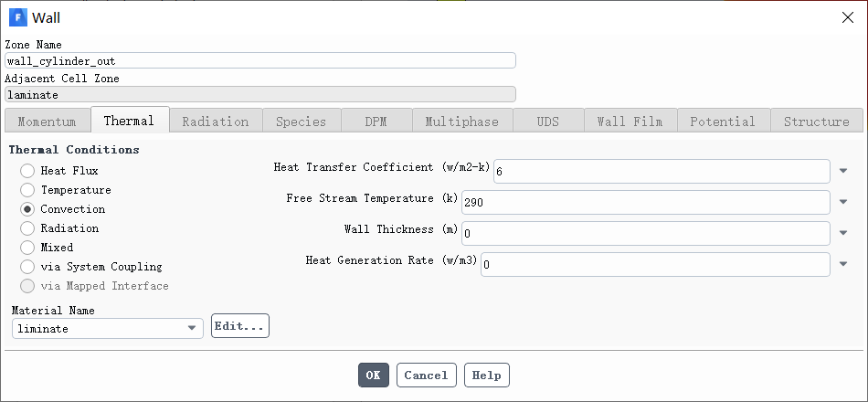Switch to the Radiation tab
Viewport: 868px width, 402px height.
(x=216, y=122)
